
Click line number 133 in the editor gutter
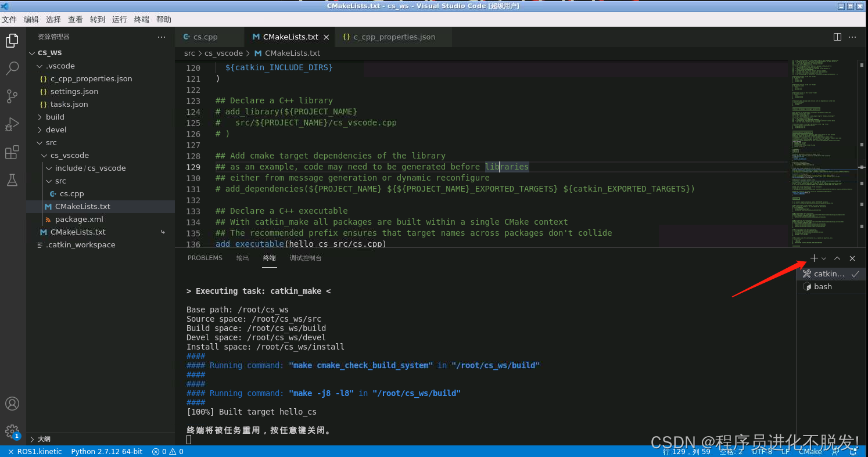pyautogui.click(x=193, y=211)
